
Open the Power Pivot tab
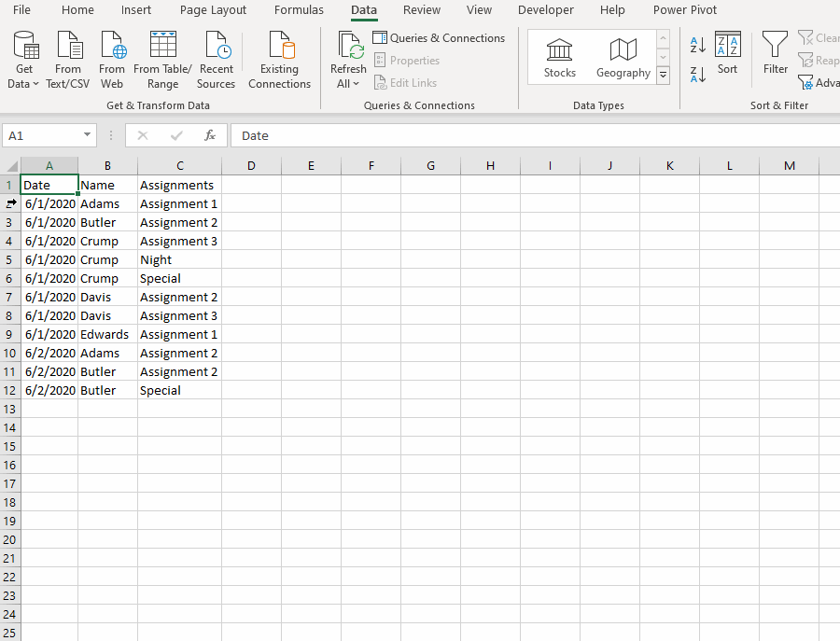685,10
